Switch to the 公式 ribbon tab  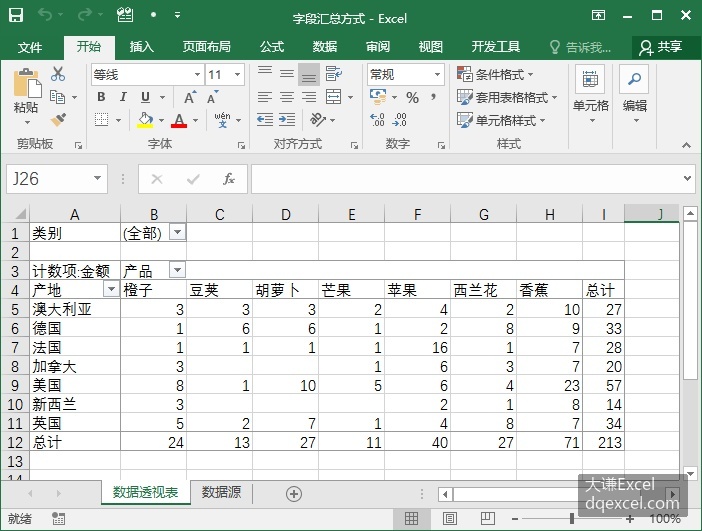tap(272, 47)
